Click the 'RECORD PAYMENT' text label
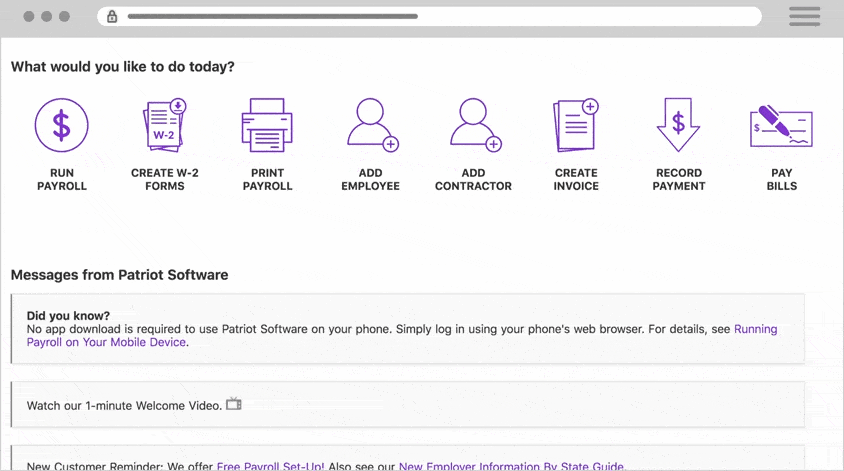 coord(679,180)
